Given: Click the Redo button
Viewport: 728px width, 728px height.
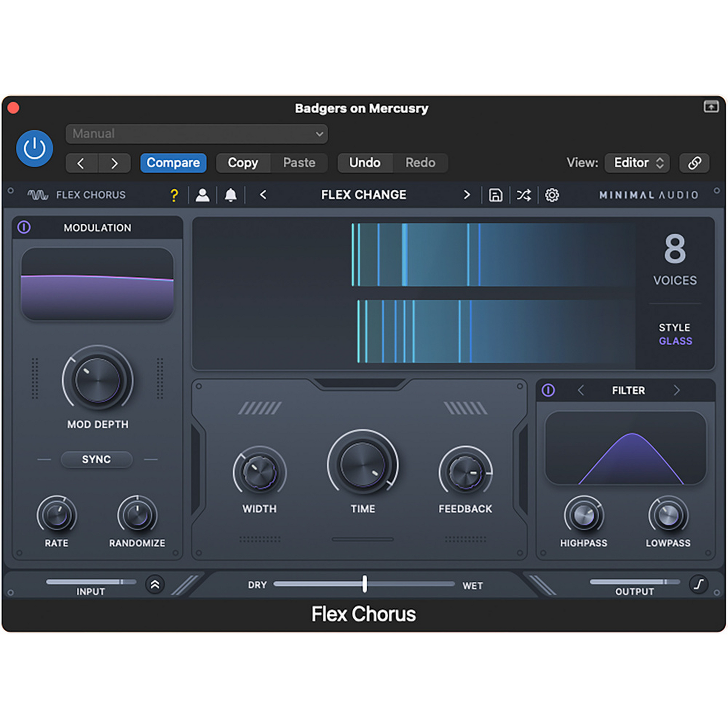Looking at the screenshot, I should click(x=420, y=163).
